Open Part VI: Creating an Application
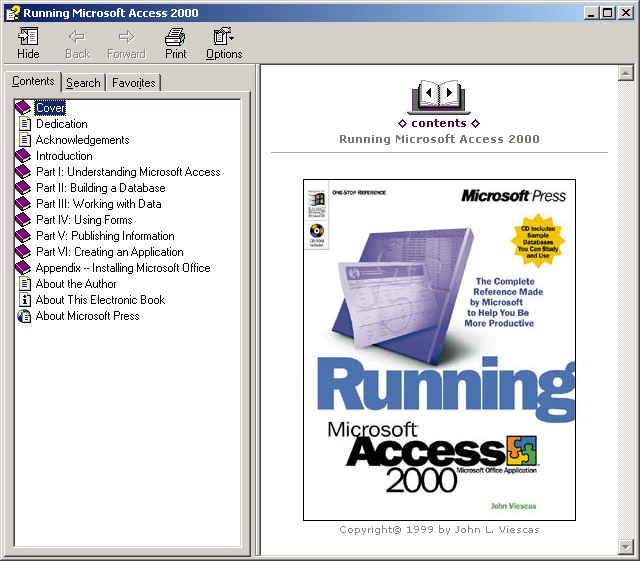 pos(110,252)
